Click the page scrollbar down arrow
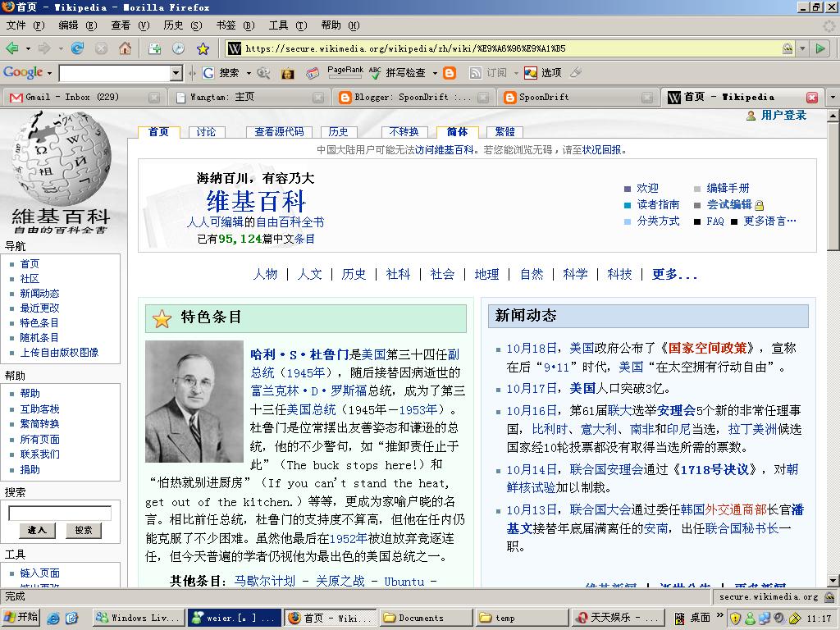840x630 pixels. pyautogui.click(x=833, y=580)
